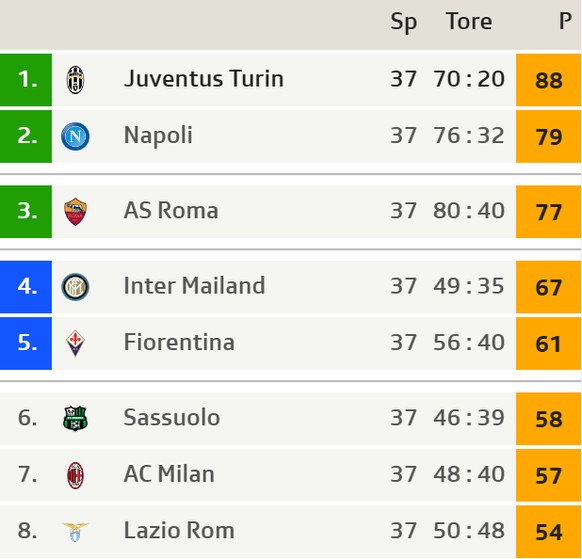Open the Lazio Rom team name
The height and width of the screenshot is (559, 582).
179,530
